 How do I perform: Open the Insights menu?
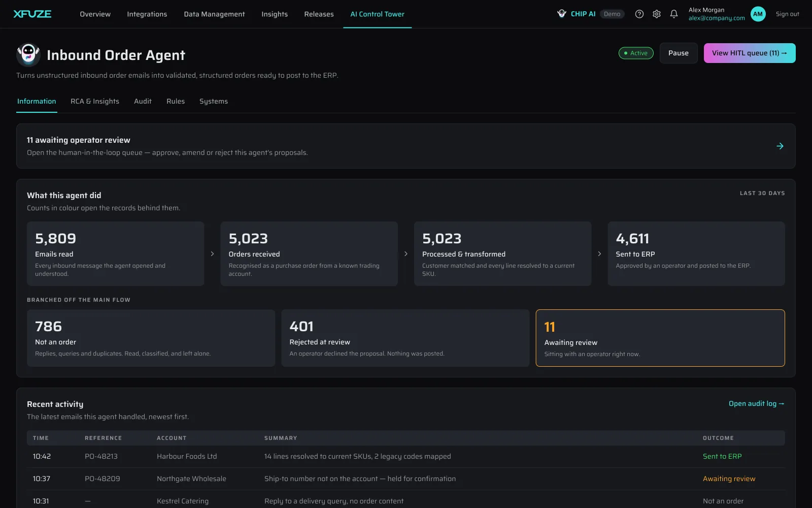coord(275,14)
